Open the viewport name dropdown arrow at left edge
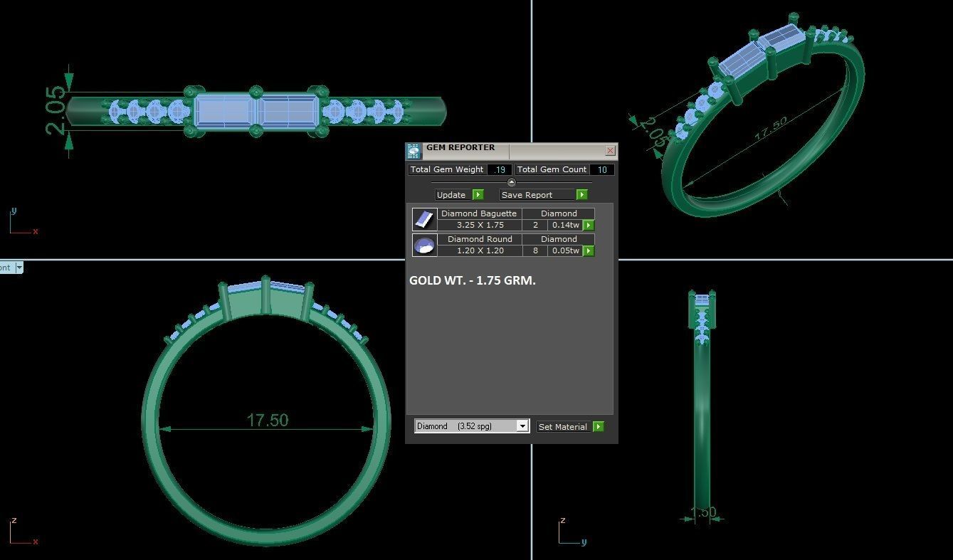The width and height of the screenshot is (953, 560). coord(19,268)
